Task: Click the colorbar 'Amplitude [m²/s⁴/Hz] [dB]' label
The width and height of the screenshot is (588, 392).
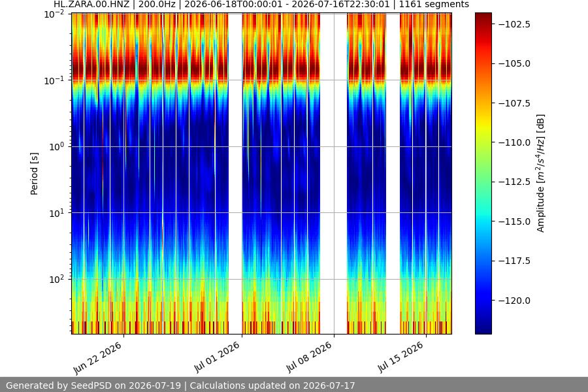Action: [540, 173]
